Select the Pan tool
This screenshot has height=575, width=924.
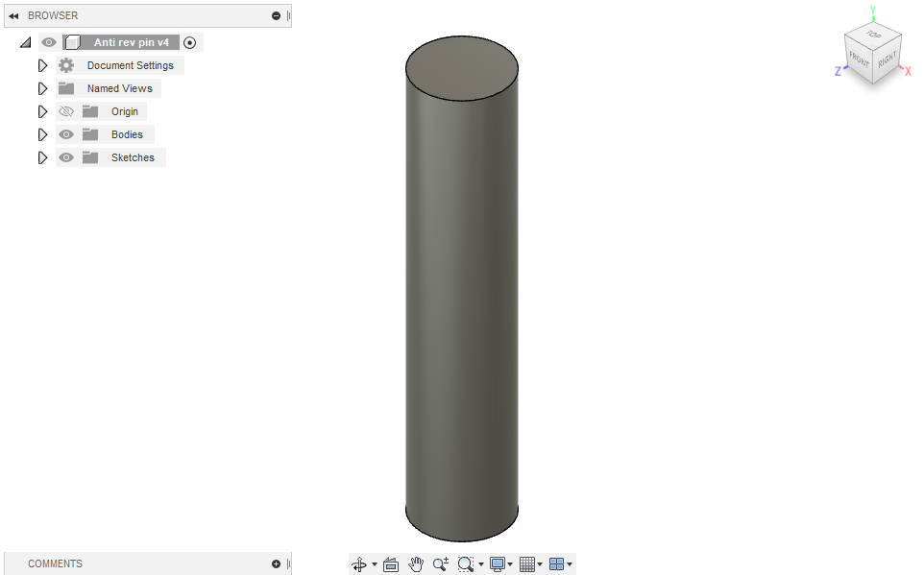click(x=416, y=564)
